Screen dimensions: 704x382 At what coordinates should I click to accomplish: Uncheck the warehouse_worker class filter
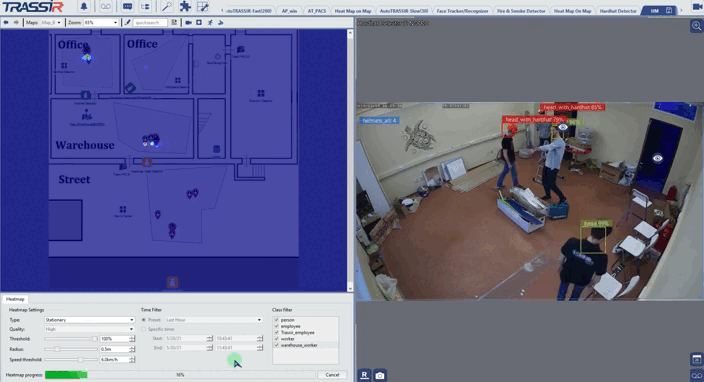277,345
